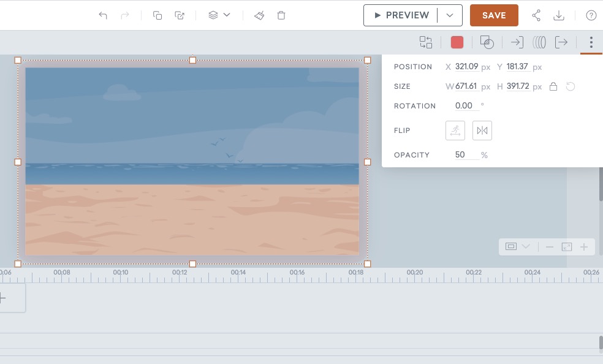Edit the width W size field
This screenshot has width=603, height=364.
[467, 86]
